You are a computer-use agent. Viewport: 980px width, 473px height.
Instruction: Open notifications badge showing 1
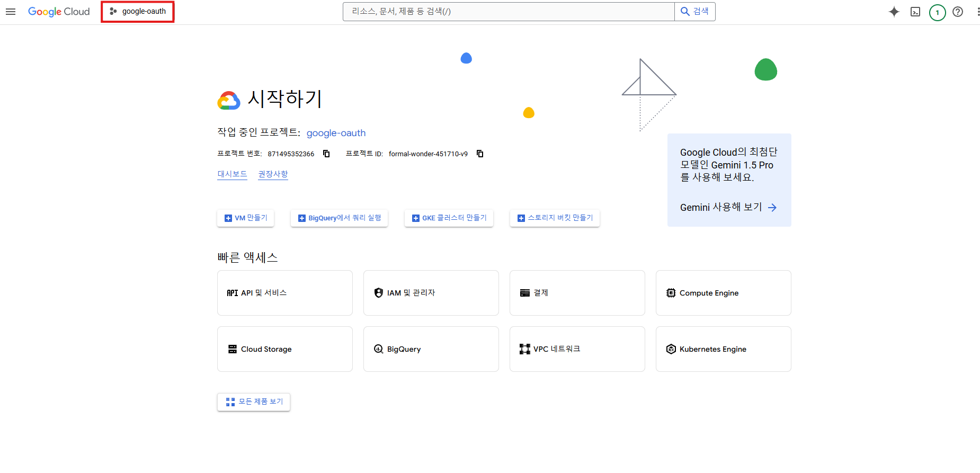937,12
